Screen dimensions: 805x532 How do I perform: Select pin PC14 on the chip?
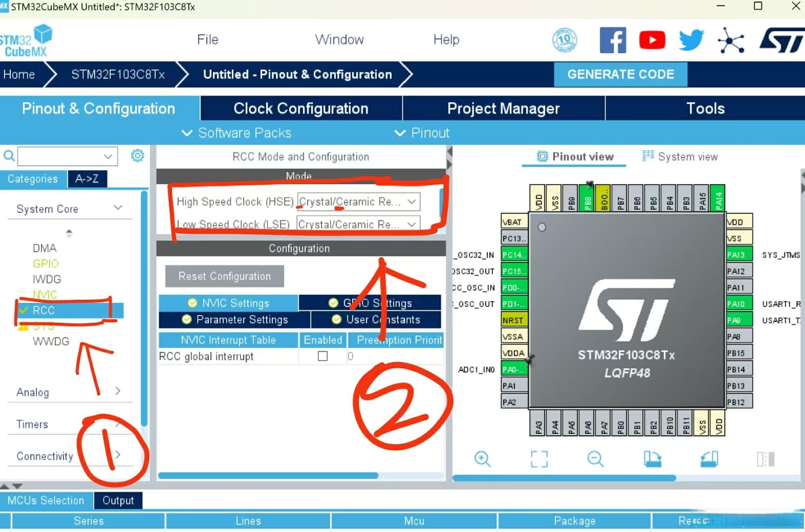coord(514,255)
